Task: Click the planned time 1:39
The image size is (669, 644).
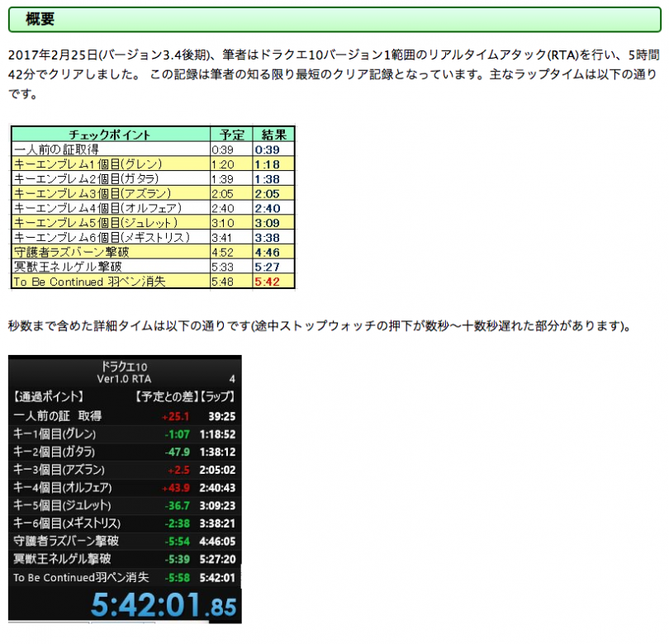Action: tap(222, 179)
